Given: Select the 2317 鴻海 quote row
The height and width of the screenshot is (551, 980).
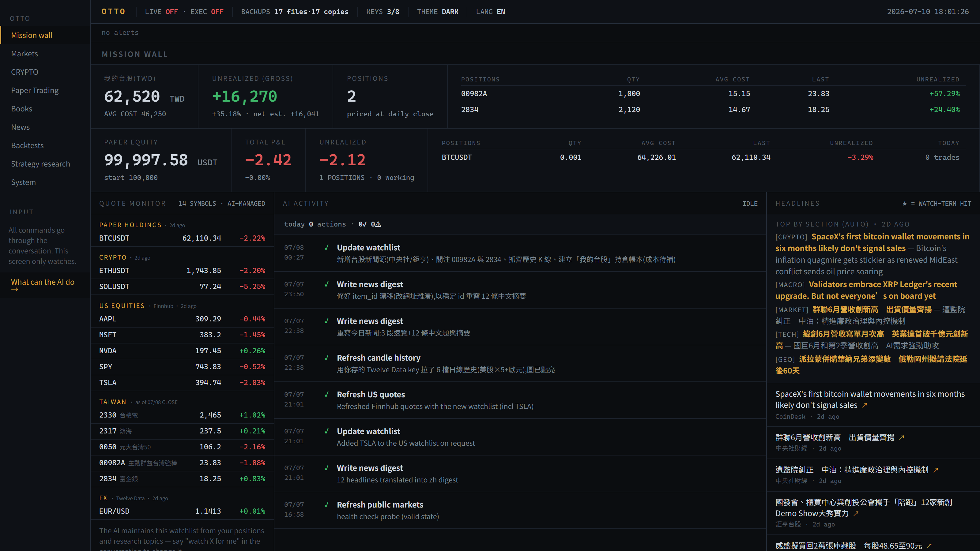Looking at the screenshot, I should click(x=182, y=431).
